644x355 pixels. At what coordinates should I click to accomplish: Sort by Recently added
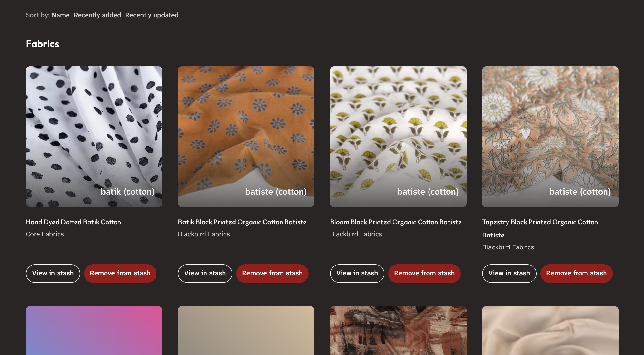(97, 15)
